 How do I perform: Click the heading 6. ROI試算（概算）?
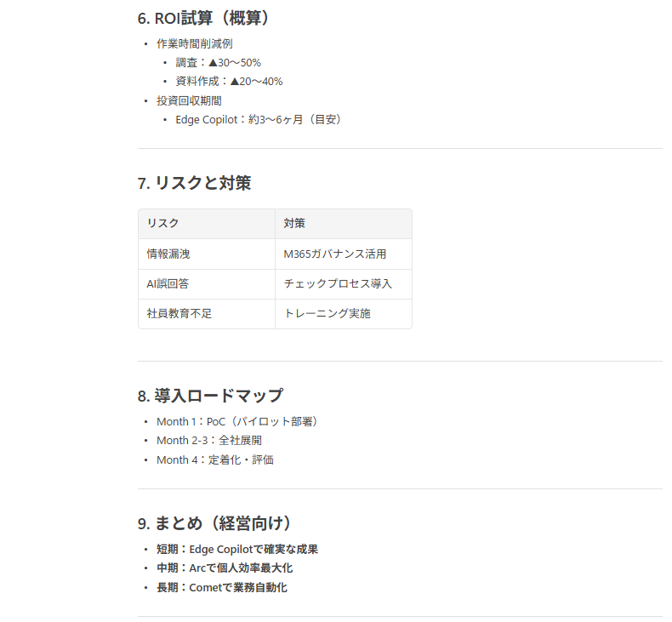point(204,18)
